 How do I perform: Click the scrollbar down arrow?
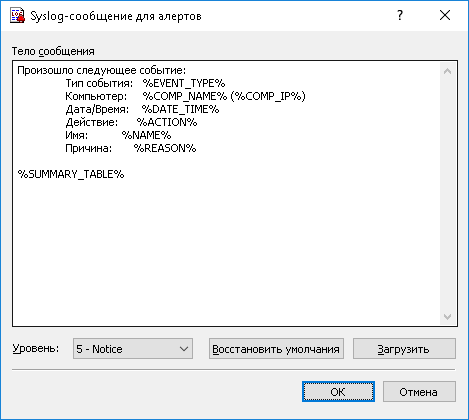click(x=447, y=316)
